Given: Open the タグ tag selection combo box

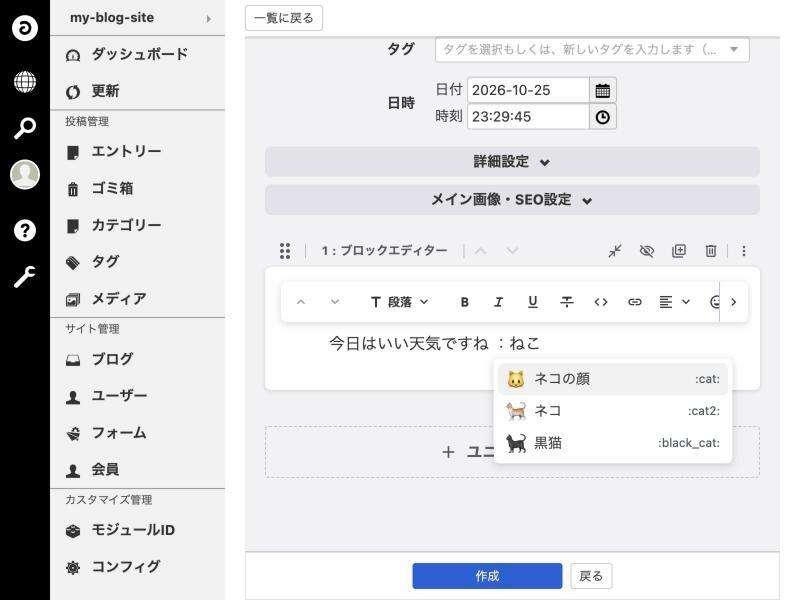Looking at the screenshot, I should (x=592, y=49).
